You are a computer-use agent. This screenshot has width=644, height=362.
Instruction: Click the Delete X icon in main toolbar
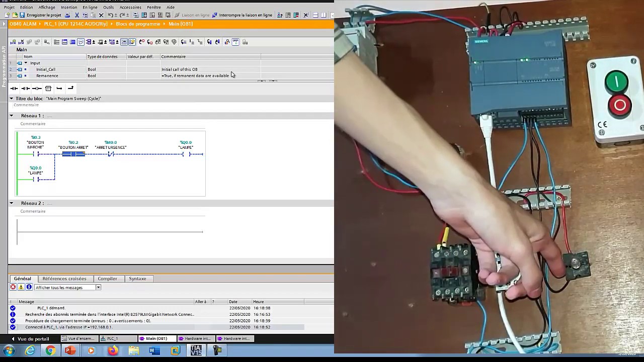101,15
